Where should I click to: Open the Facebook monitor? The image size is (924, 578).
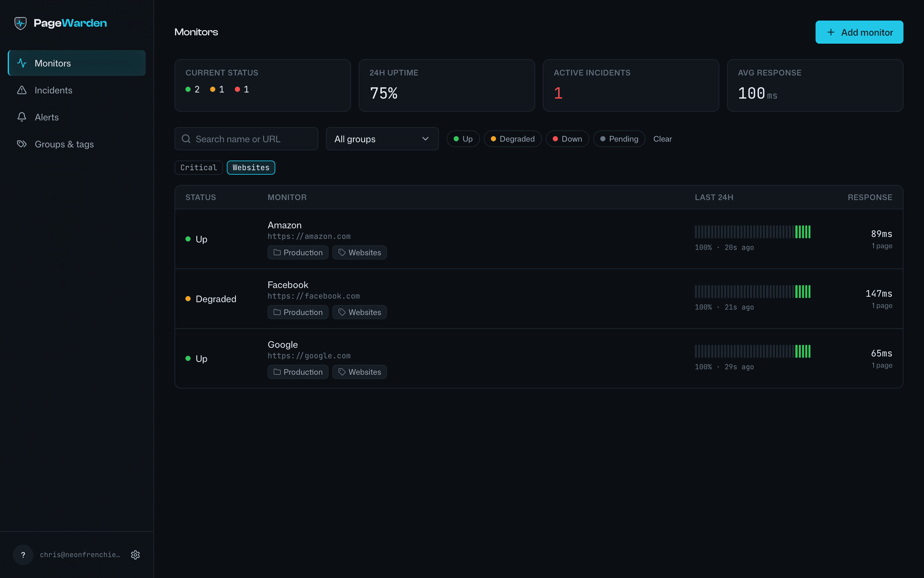[x=287, y=285]
